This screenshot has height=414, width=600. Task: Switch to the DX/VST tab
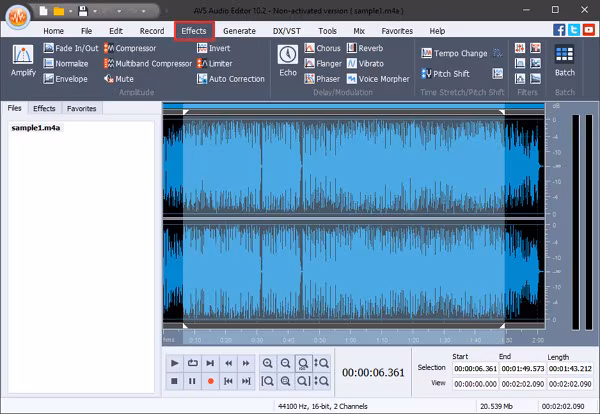pyautogui.click(x=287, y=31)
